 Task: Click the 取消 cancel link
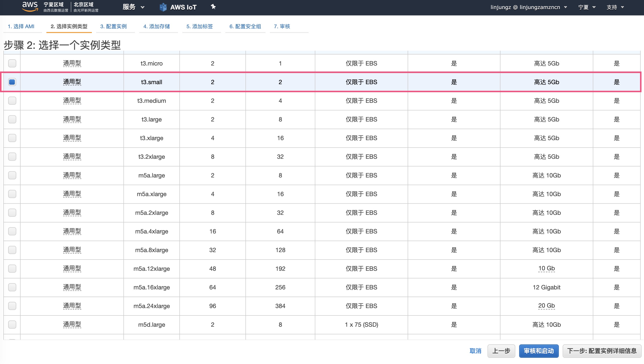tap(475, 351)
